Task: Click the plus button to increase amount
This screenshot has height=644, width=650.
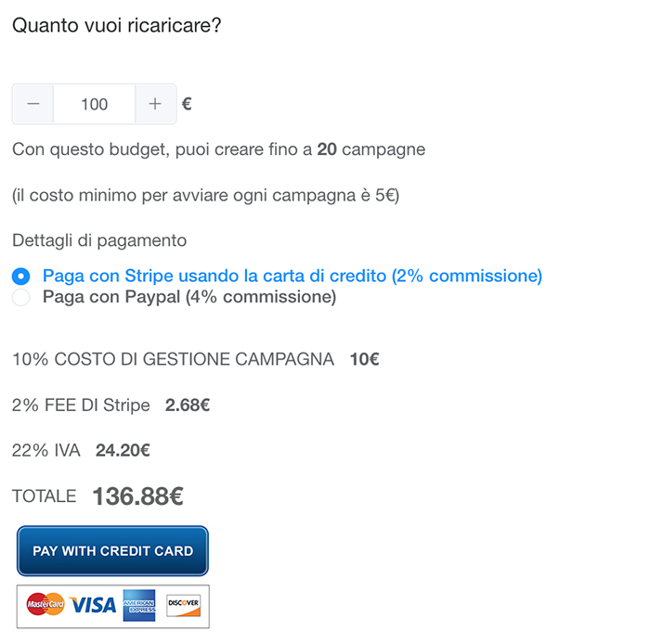Action: coord(155,104)
